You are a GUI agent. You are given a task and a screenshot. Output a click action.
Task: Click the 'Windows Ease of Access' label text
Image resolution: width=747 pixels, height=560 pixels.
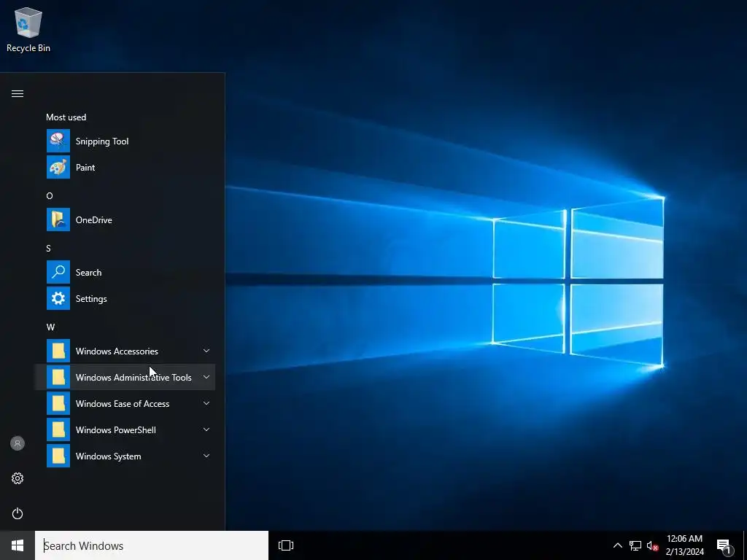123,404
